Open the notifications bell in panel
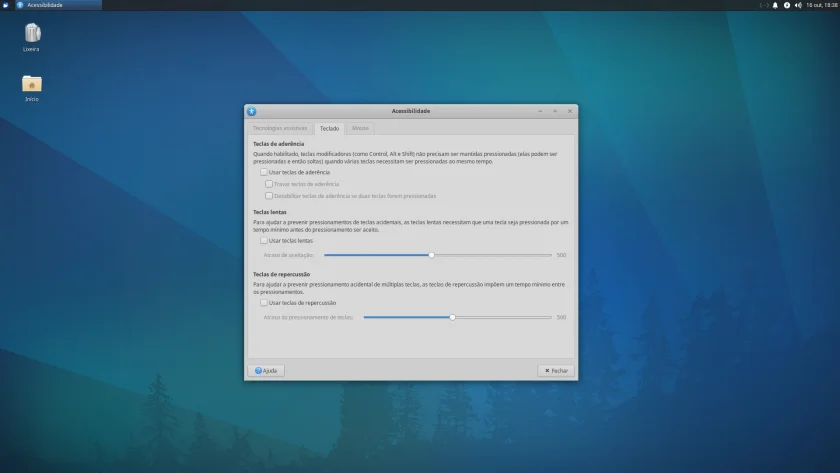This screenshot has width=840, height=473. (x=775, y=5)
